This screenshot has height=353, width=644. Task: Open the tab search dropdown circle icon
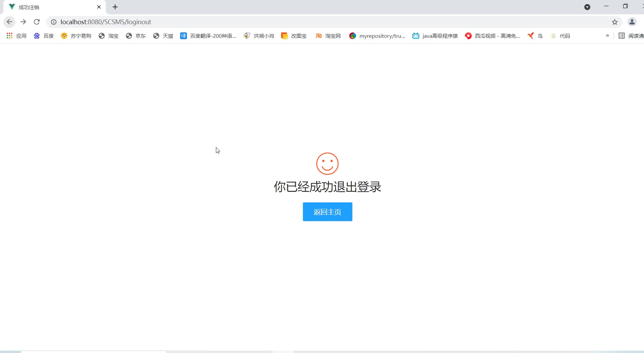click(587, 7)
